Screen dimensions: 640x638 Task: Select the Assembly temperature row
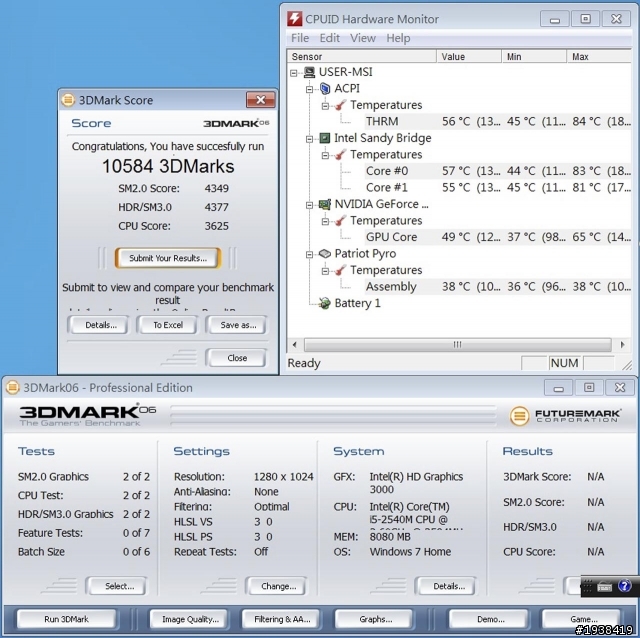(x=498, y=287)
